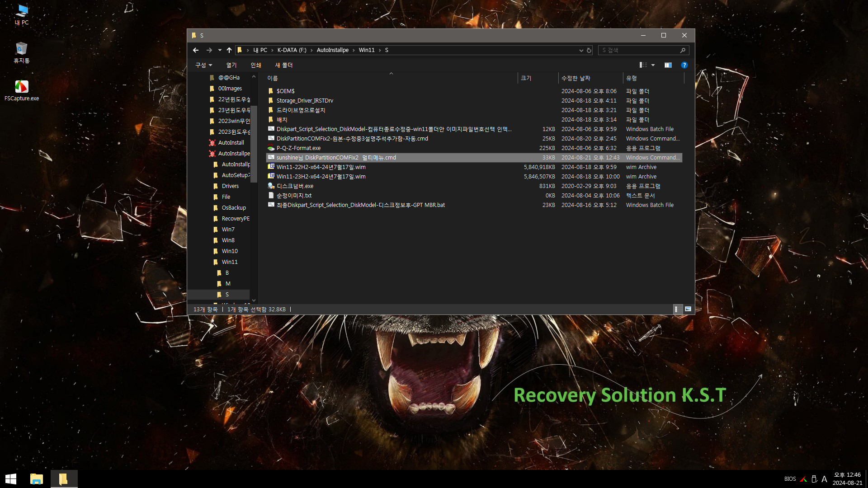Select Win11-22H2-x64 wim file
The height and width of the screenshot is (488, 868).
tap(474, 167)
